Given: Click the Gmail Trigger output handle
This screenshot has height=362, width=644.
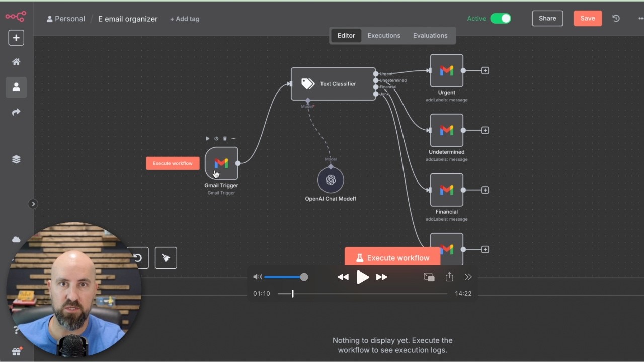Looking at the screenshot, I should (x=238, y=163).
